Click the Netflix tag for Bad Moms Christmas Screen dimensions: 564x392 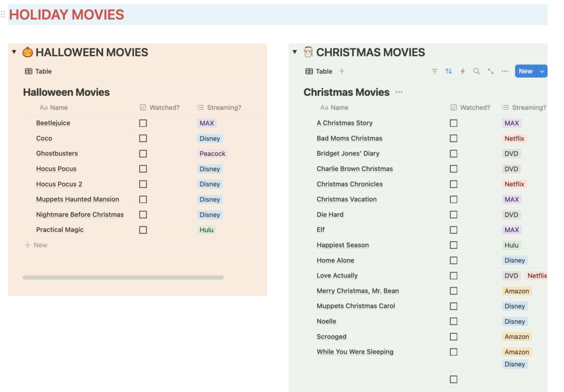514,139
